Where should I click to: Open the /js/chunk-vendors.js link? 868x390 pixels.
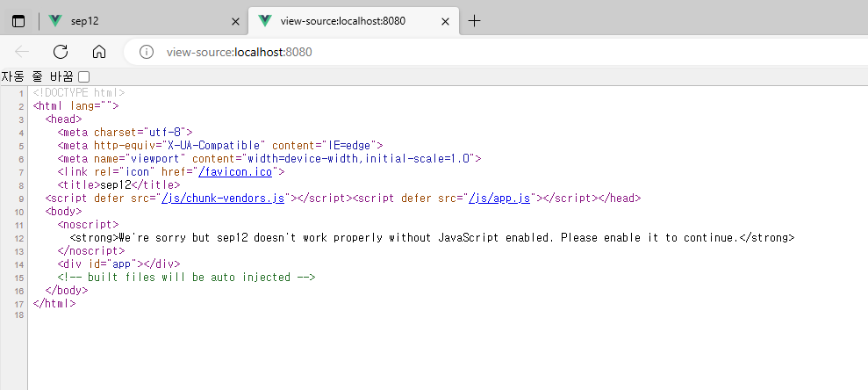click(223, 199)
